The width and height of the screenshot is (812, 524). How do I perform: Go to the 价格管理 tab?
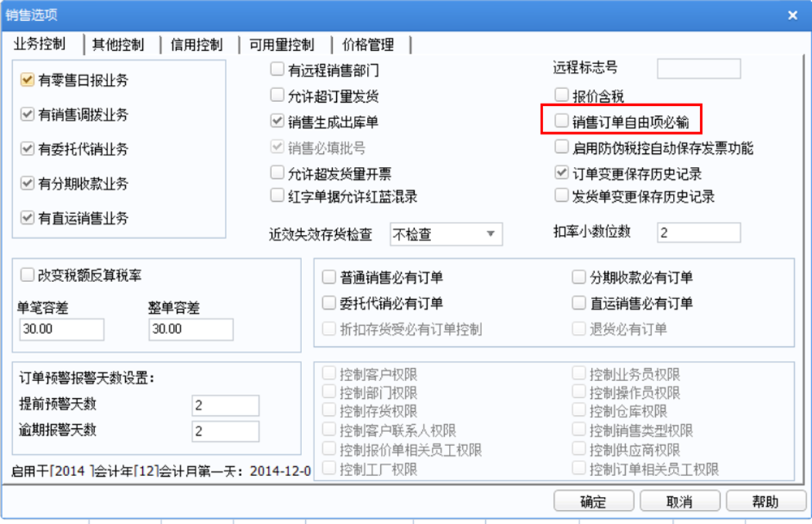[x=369, y=45]
